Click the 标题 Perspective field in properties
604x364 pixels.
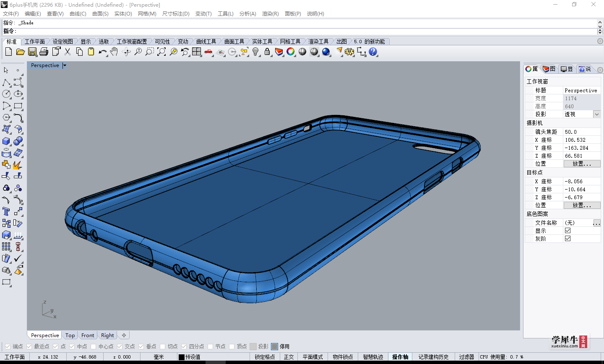[582, 91]
